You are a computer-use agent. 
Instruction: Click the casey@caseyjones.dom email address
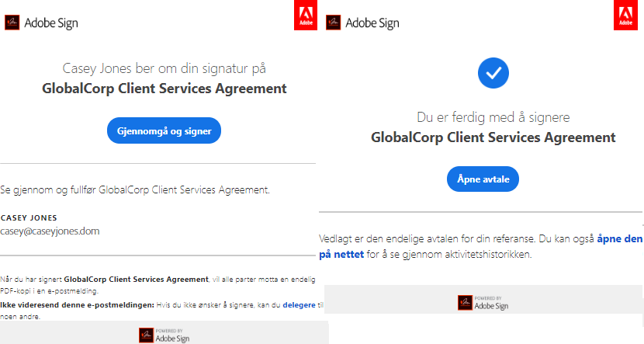coord(50,231)
